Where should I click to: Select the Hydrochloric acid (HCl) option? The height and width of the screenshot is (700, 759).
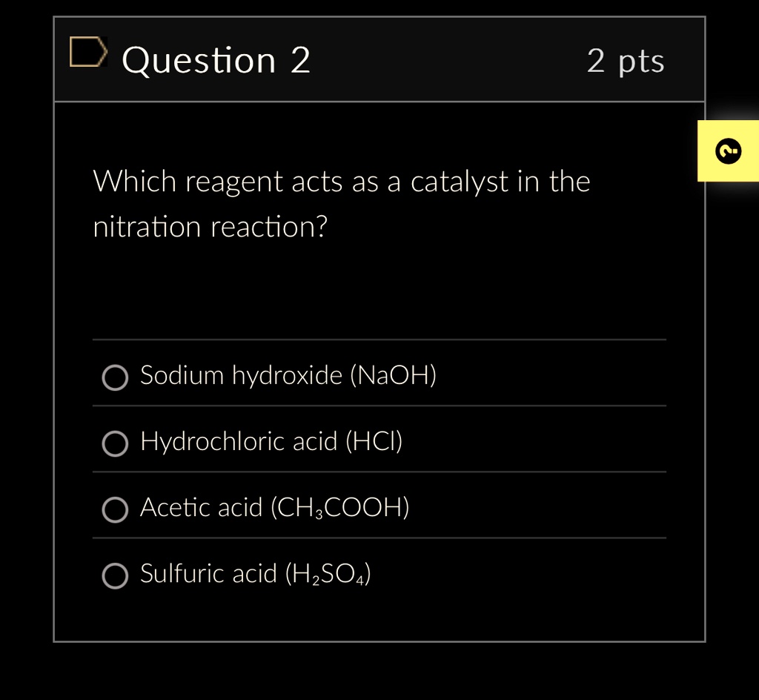click(115, 443)
